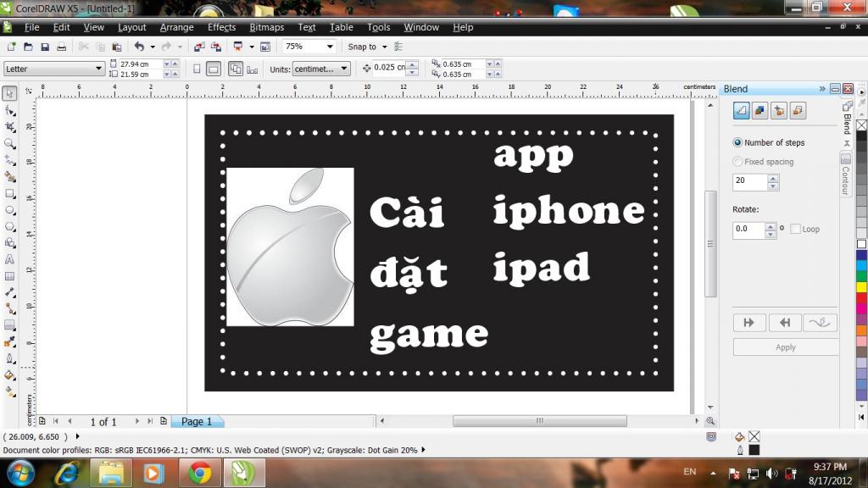Select the Pick tool in the toolbox
This screenshot has height=488, width=868.
click(9, 94)
